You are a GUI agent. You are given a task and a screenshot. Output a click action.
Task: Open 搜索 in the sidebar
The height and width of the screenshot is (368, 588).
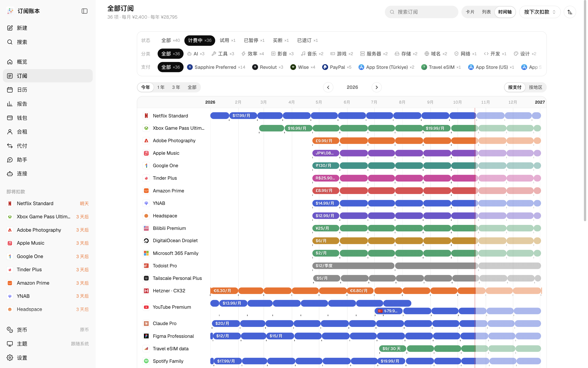48,42
